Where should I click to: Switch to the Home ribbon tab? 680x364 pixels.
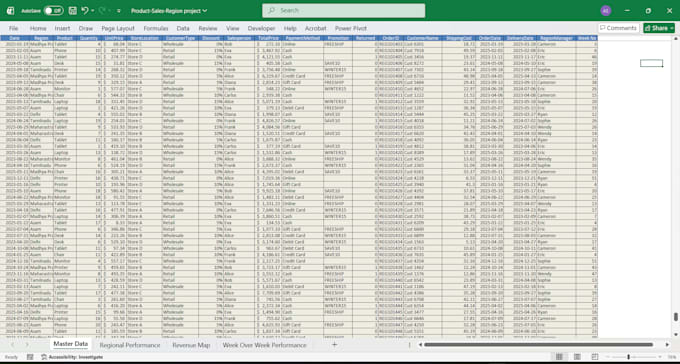click(38, 28)
